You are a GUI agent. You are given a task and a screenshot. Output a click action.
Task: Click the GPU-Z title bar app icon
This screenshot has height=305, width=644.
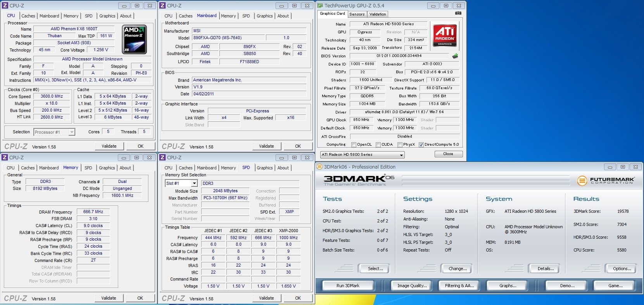[320, 5]
